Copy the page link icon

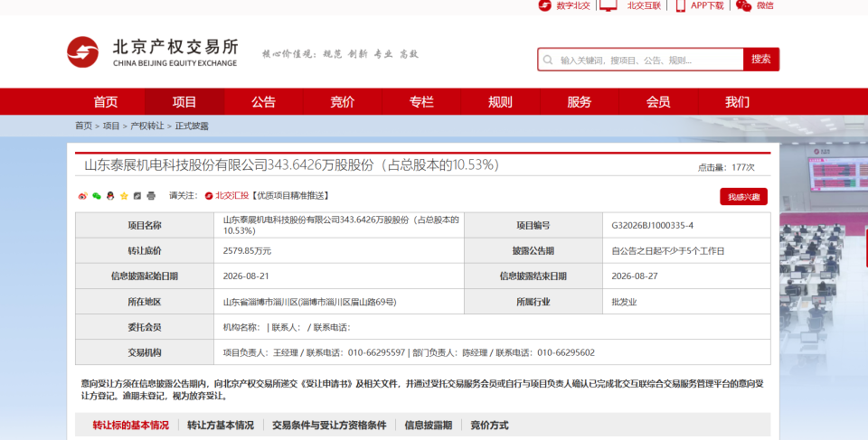(x=137, y=196)
